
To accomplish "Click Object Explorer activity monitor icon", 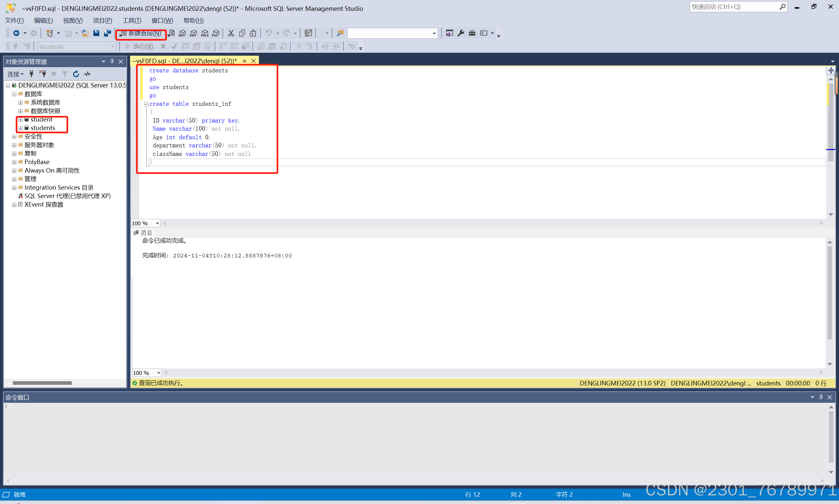I will pyautogui.click(x=87, y=74).
